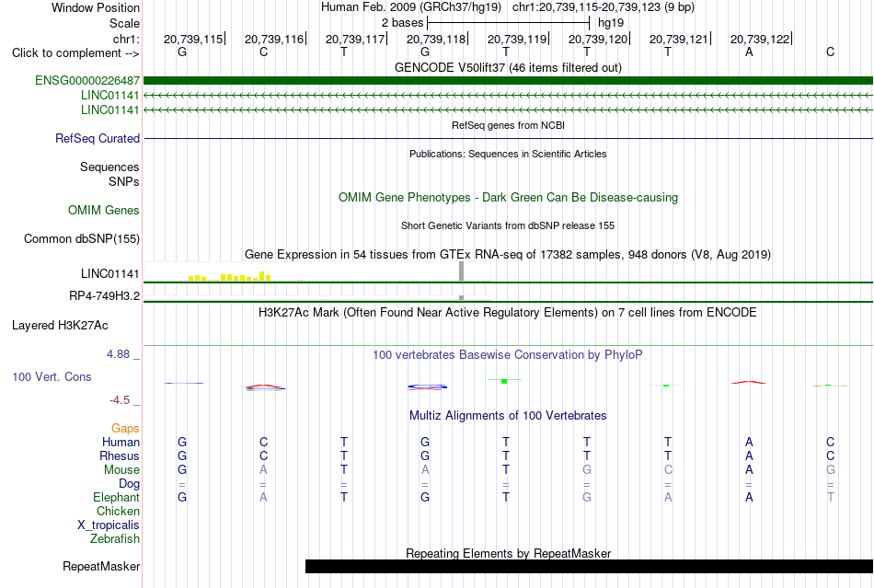Click GTEx Gene Expression track title
874x588 pixels.
[x=508, y=255]
